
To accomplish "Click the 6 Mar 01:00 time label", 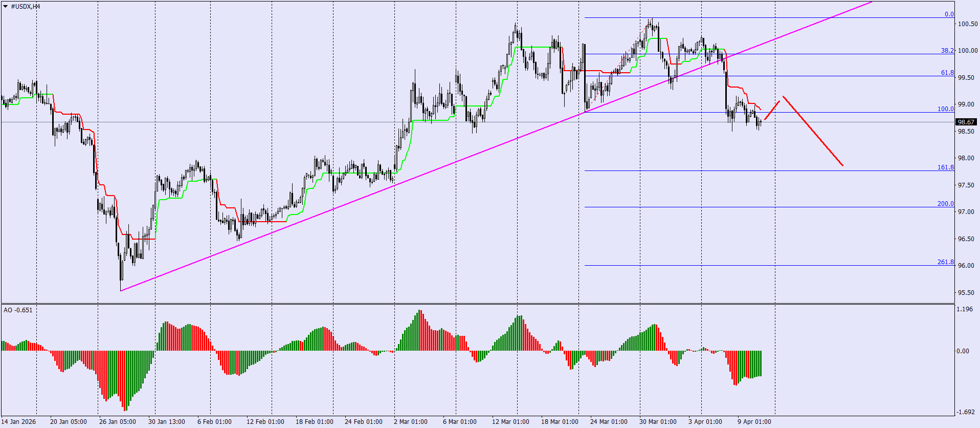I will (460, 422).
